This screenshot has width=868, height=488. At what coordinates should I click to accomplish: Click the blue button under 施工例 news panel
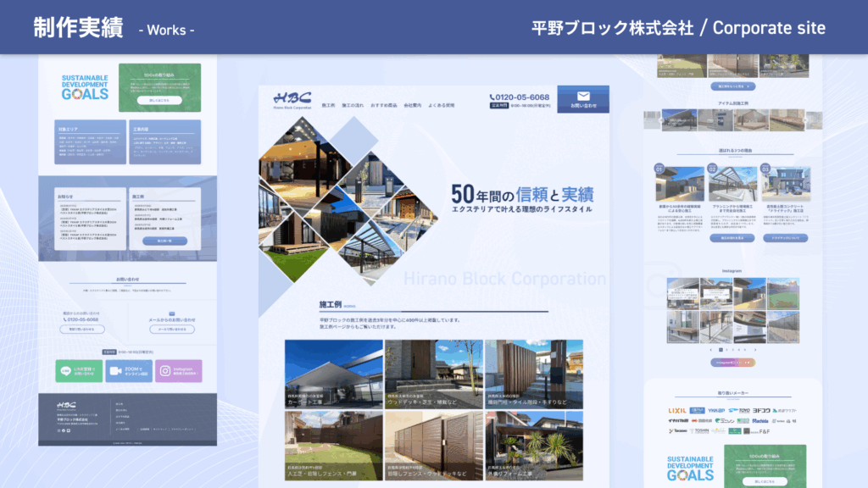point(164,241)
